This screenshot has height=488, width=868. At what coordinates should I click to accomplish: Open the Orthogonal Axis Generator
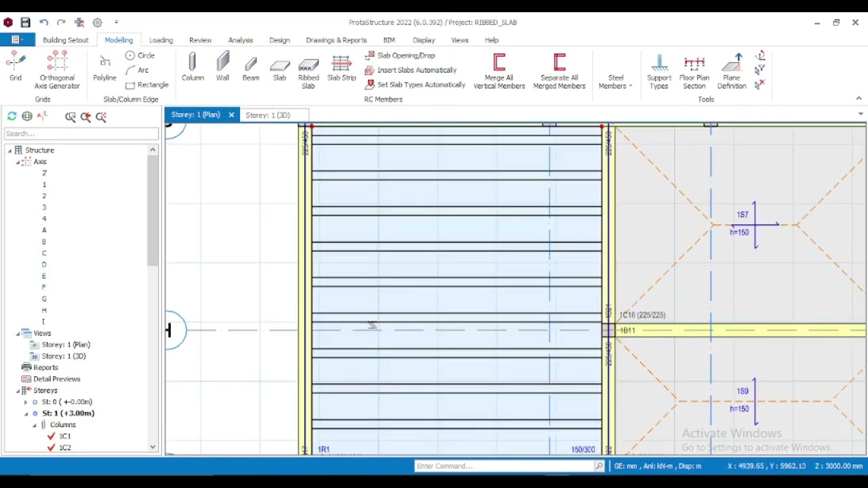click(57, 70)
